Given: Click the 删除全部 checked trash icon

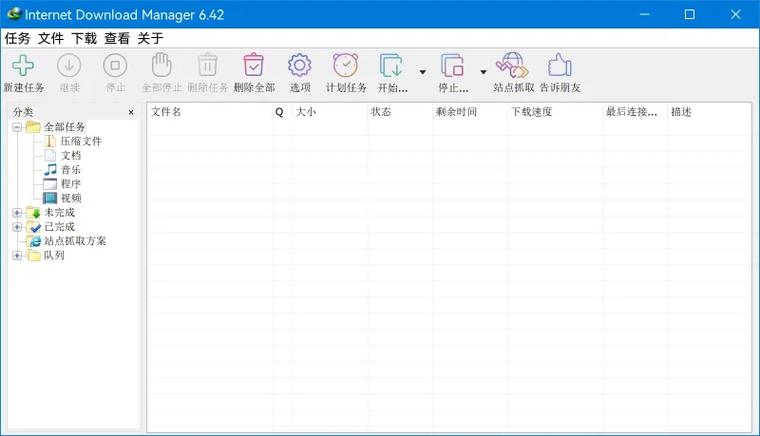Looking at the screenshot, I should point(253,65).
